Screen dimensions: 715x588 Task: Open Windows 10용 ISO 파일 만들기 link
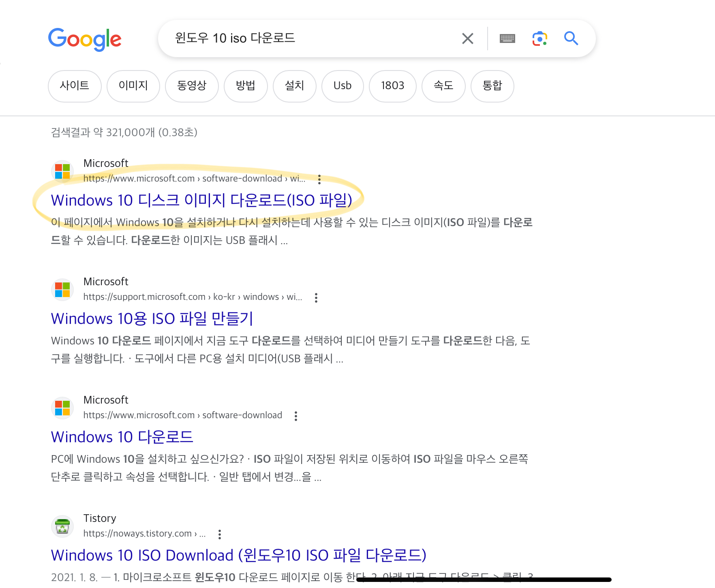click(x=152, y=319)
